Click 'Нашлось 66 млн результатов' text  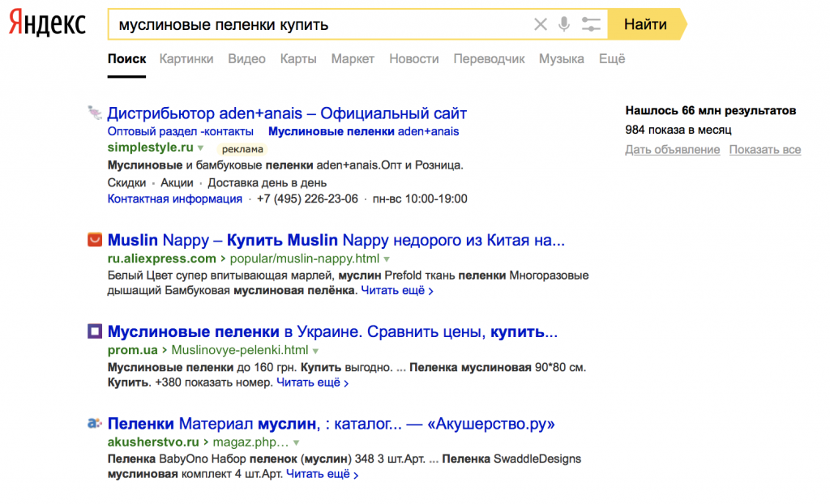coord(710,111)
